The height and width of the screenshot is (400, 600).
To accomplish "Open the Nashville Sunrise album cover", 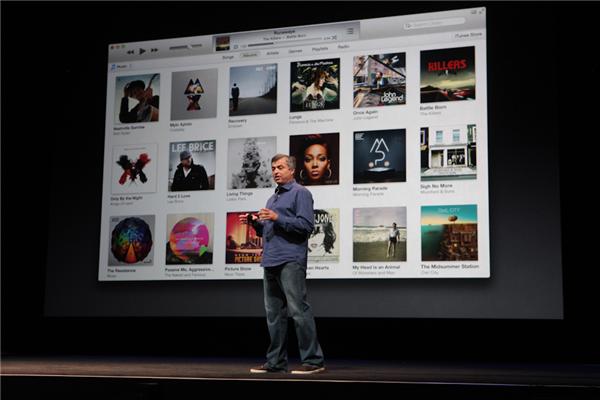I will point(137,98).
